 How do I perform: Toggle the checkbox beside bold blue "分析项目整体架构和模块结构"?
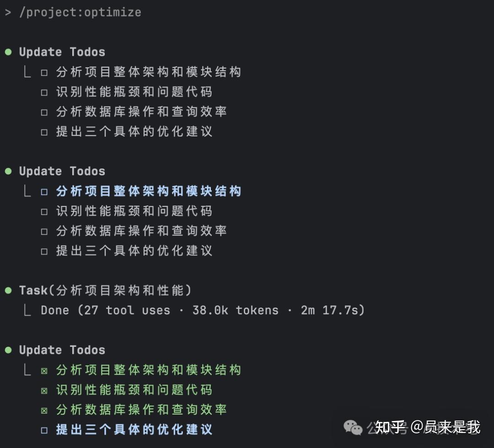(x=44, y=192)
